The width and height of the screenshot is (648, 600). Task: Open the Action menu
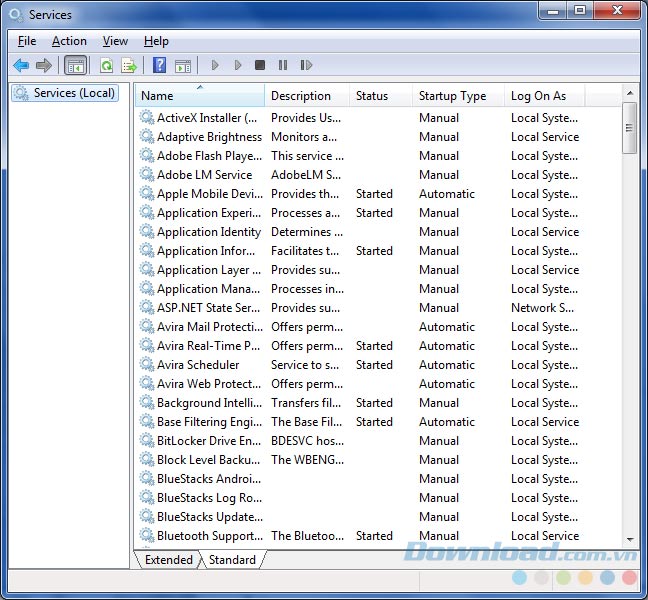69,41
